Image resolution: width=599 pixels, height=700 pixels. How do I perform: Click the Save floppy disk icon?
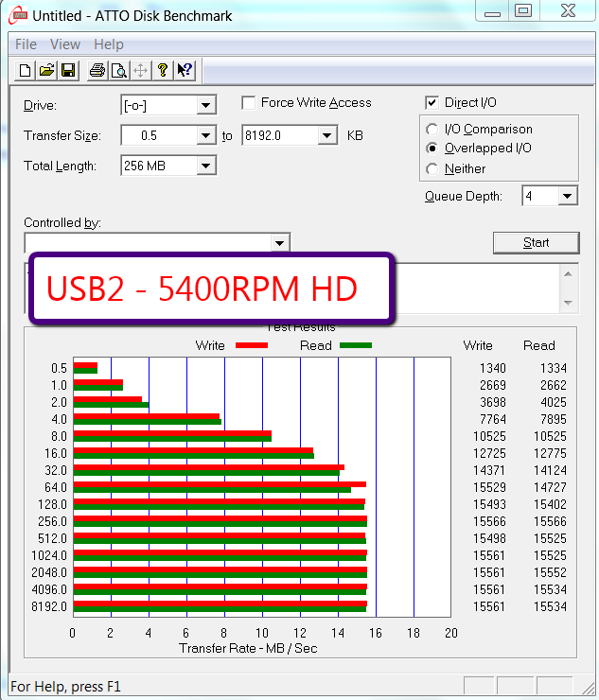pyautogui.click(x=68, y=71)
